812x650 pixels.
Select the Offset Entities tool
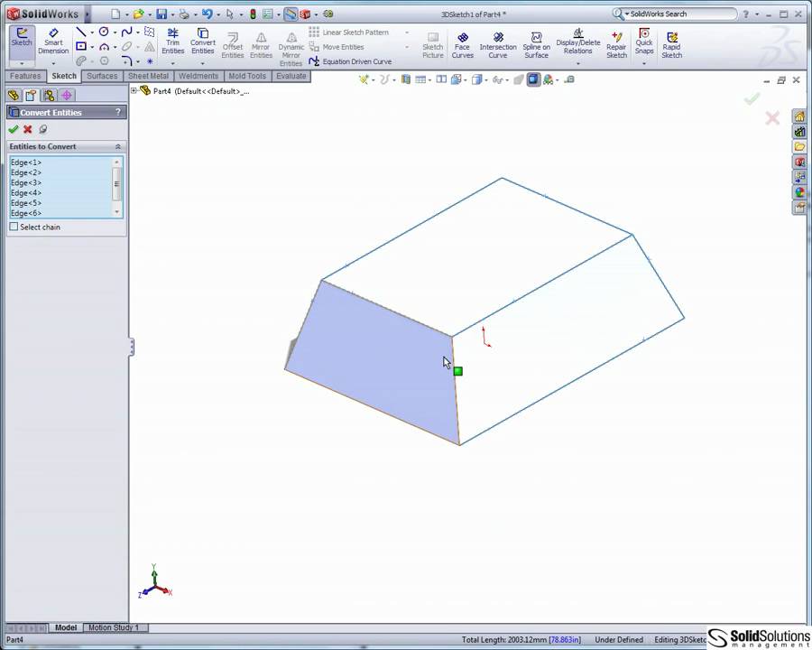click(232, 42)
